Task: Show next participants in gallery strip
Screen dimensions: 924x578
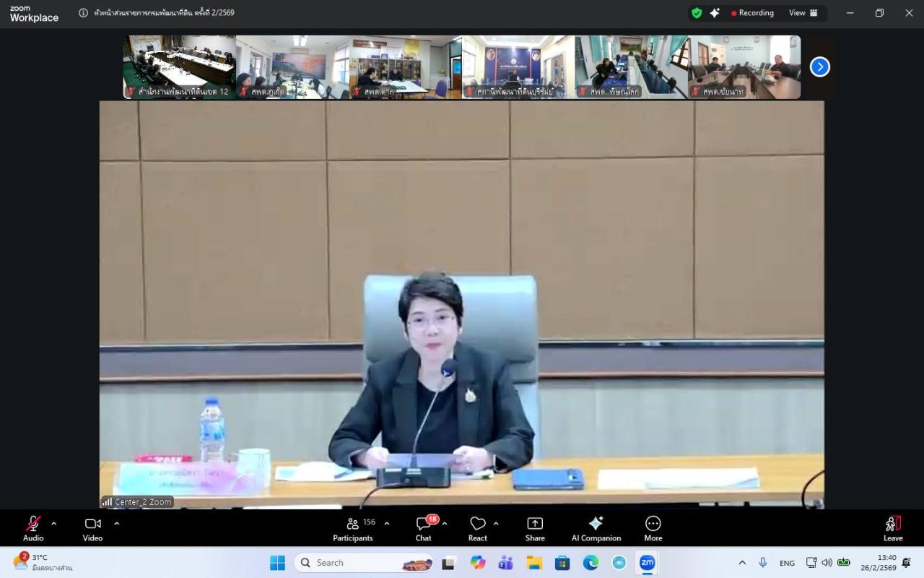Action: pyautogui.click(x=819, y=66)
